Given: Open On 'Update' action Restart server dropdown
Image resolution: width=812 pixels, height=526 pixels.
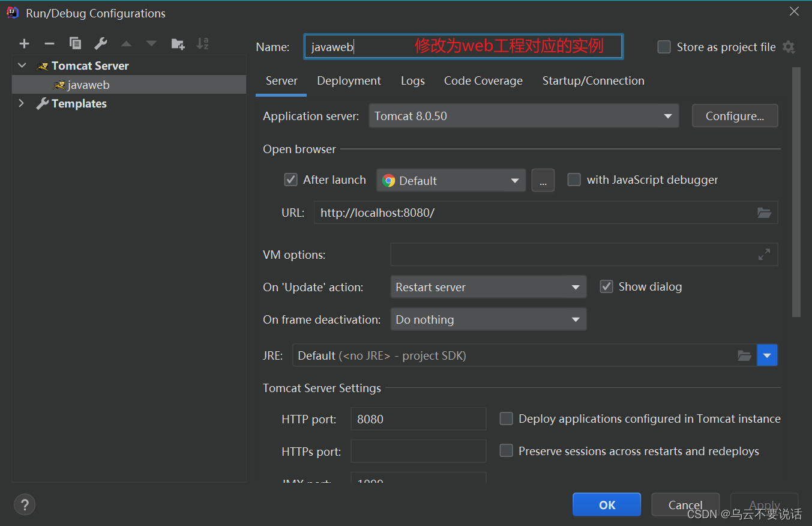Looking at the screenshot, I should (489, 287).
